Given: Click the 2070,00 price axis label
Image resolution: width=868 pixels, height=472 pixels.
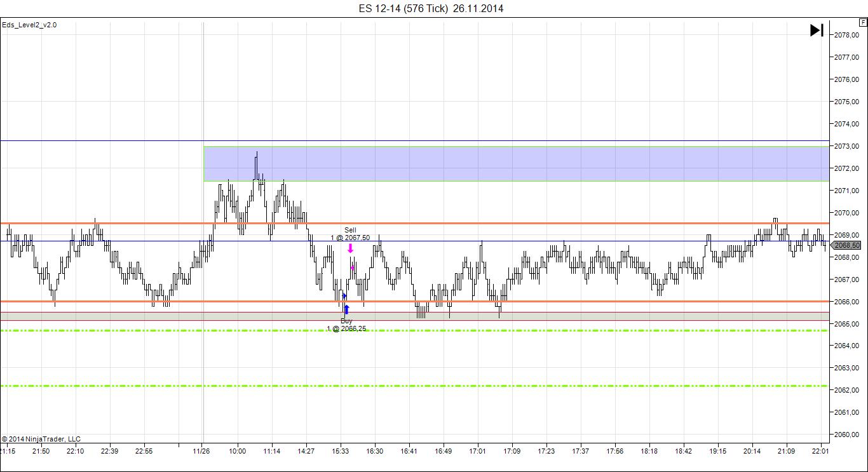Looking at the screenshot, I should pos(846,213).
